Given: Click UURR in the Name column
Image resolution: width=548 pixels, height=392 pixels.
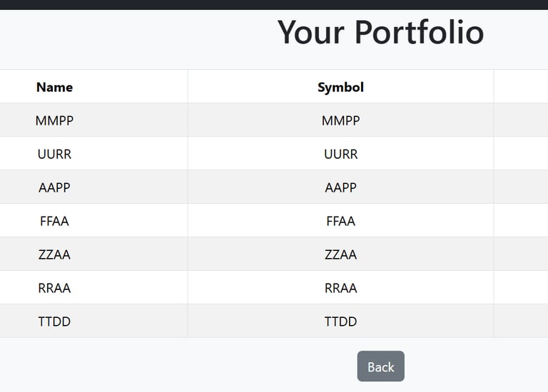Looking at the screenshot, I should point(54,154).
